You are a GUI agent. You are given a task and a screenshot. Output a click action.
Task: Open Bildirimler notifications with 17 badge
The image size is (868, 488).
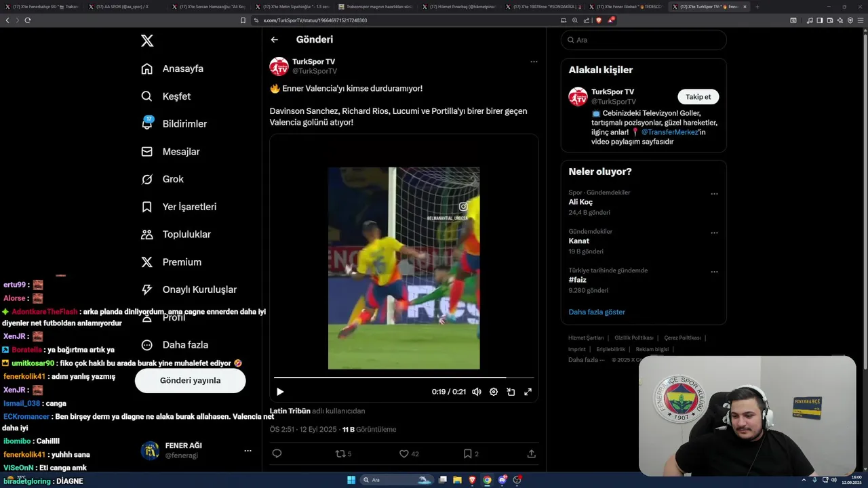[174, 124]
